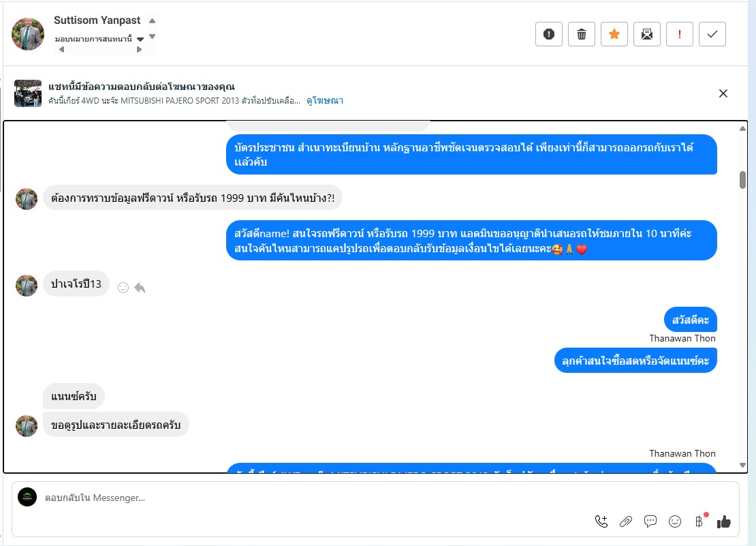The height and width of the screenshot is (546, 756).
Task: Open the baht payment request icon
Action: [x=699, y=521]
